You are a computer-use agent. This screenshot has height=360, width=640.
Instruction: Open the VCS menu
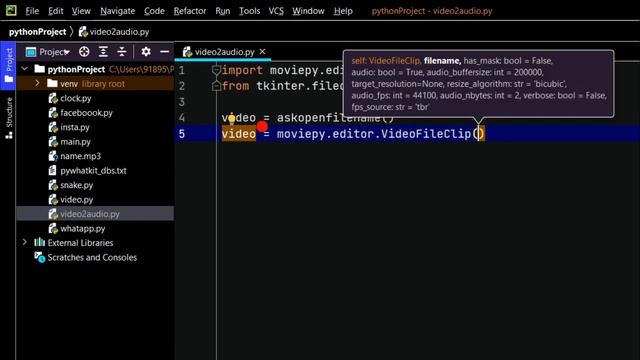pos(276,11)
